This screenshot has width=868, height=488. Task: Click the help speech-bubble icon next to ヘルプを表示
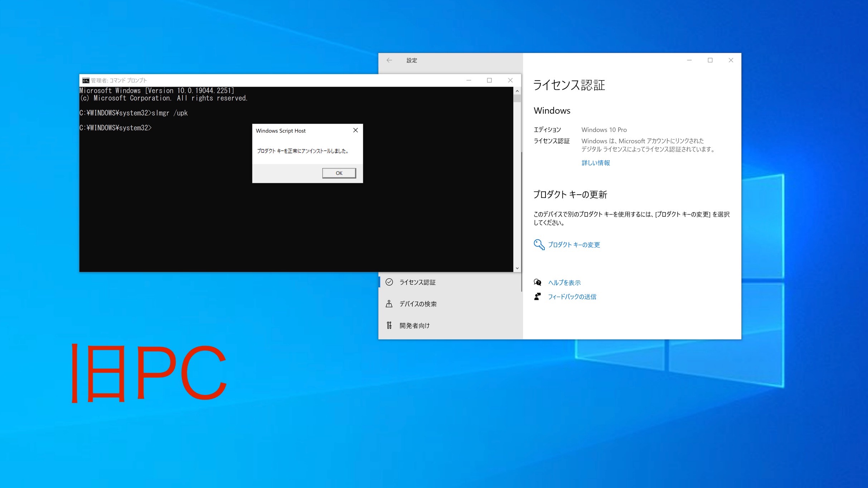[x=537, y=282]
